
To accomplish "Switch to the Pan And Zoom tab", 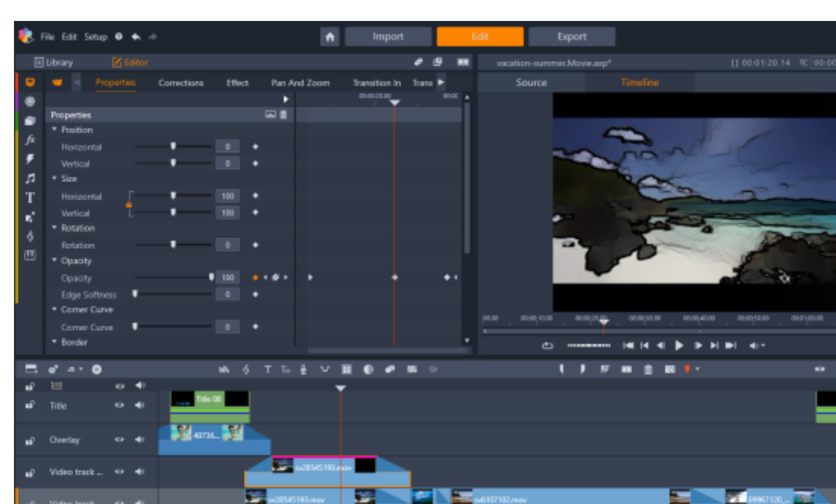I will click(300, 83).
